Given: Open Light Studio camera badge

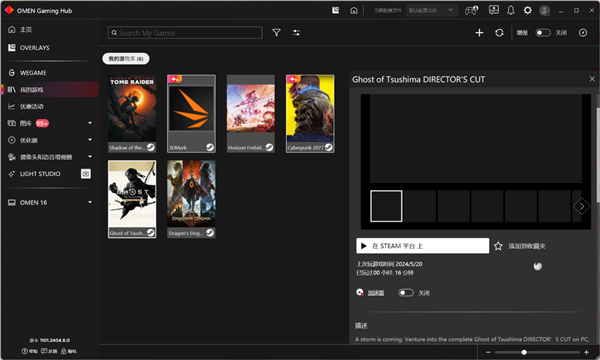Looking at the screenshot, I should click(x=86, y=174).
